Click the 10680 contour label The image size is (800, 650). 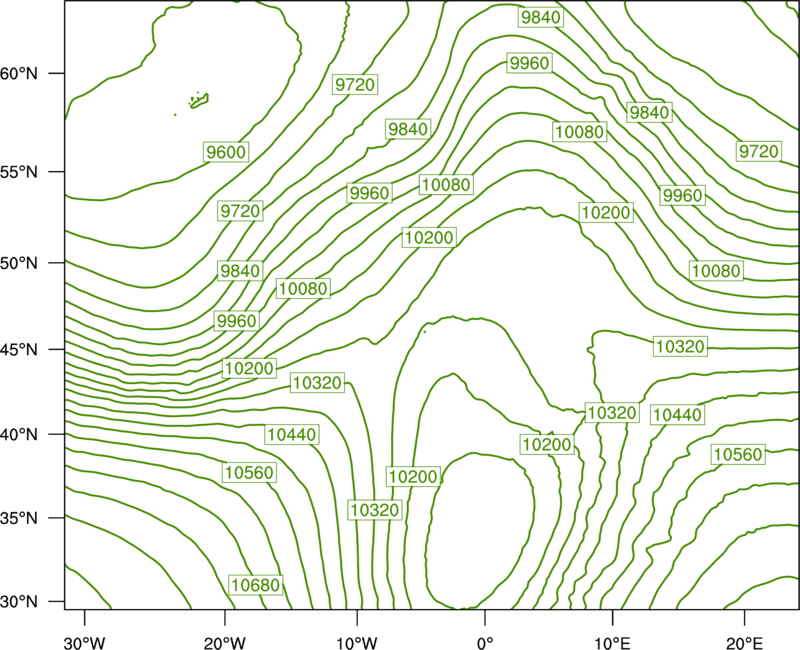pos(256,585)
